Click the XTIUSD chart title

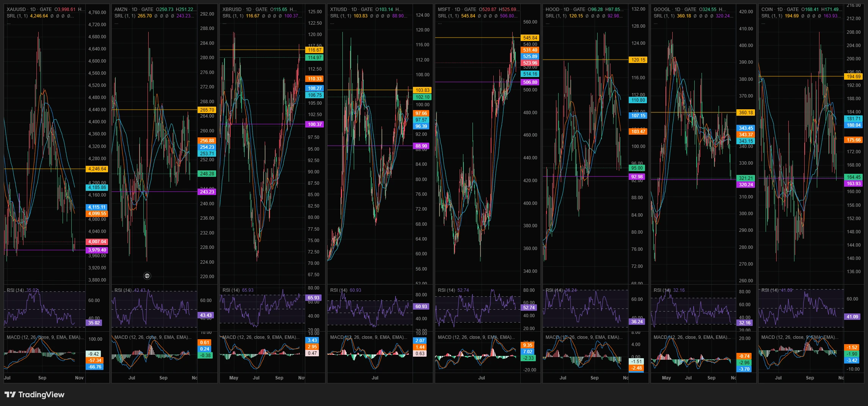pyautogui.click(x=352, y=9)
